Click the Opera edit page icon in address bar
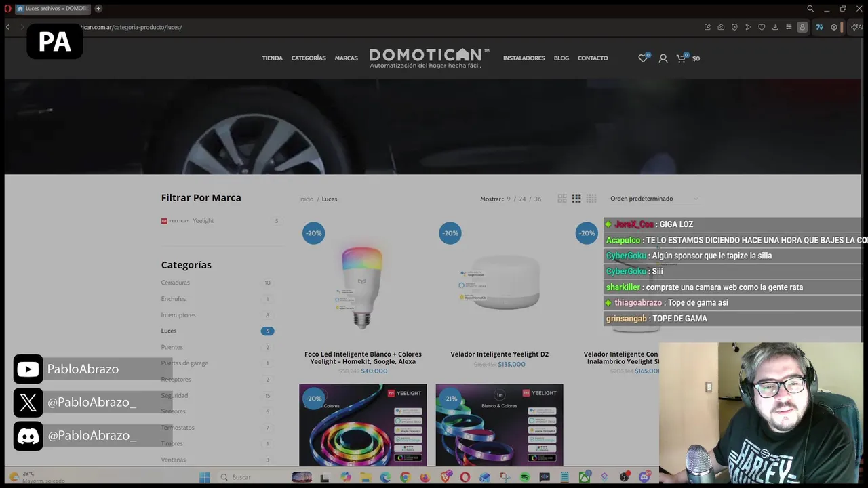The height and width of the screenshot is (488, 868). (707, 27)
